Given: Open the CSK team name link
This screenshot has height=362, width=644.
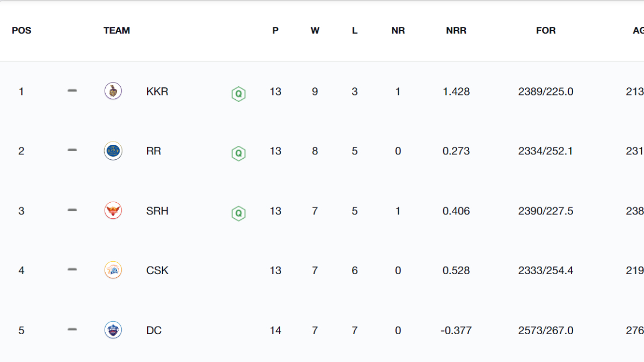Looking at the screenshot, I should point(157,271).
